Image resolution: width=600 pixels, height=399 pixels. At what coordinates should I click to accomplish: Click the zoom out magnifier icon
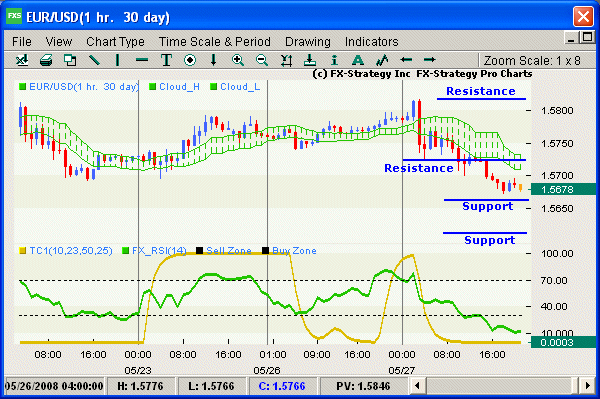[262, 60]
